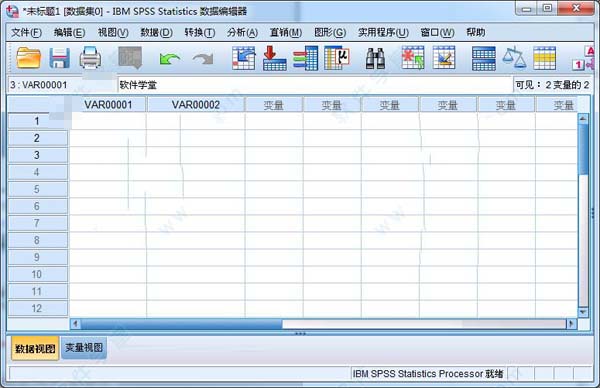Click the Insert variable icon
Image resolution: width=600 pixels, height=388 pixels.
pos(444,58)
